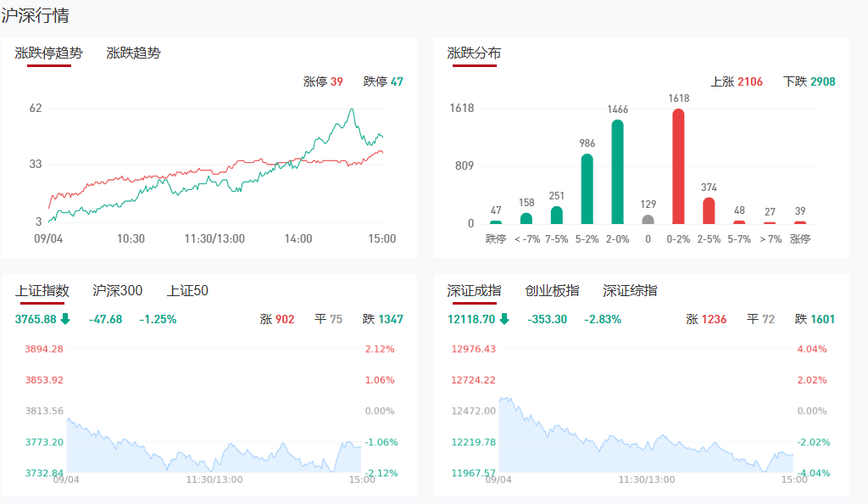
Task: Click the down arrow beside 12118.70
Action: tap(504, 319)
